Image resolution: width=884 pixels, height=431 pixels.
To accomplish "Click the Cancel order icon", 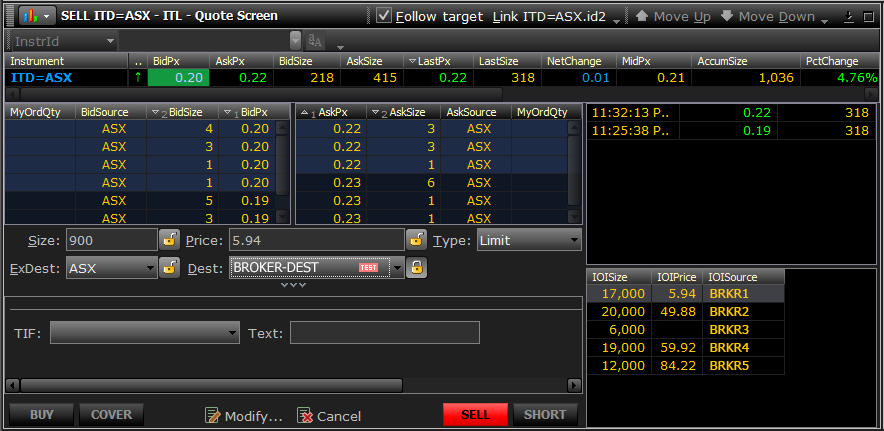I will 305,416.
